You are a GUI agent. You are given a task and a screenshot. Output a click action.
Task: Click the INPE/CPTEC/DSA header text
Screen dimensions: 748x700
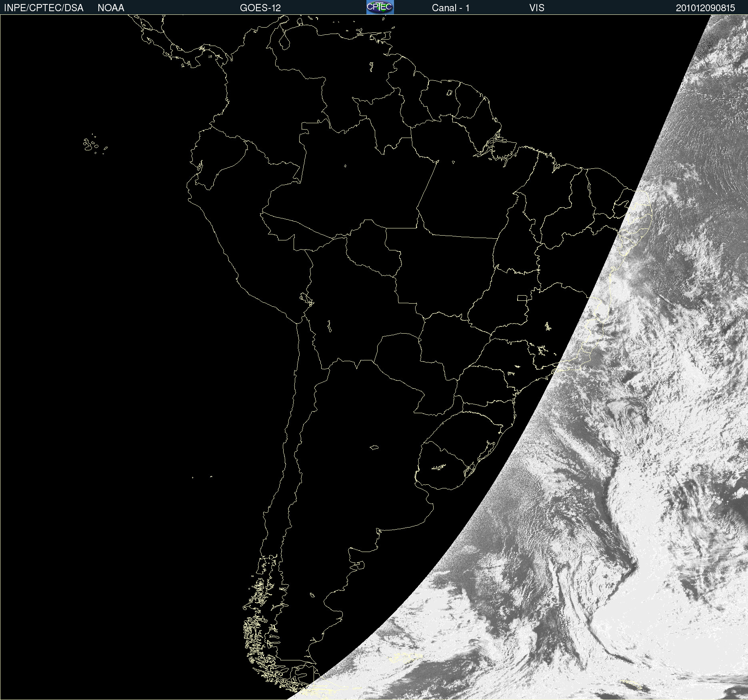[44, 8]
